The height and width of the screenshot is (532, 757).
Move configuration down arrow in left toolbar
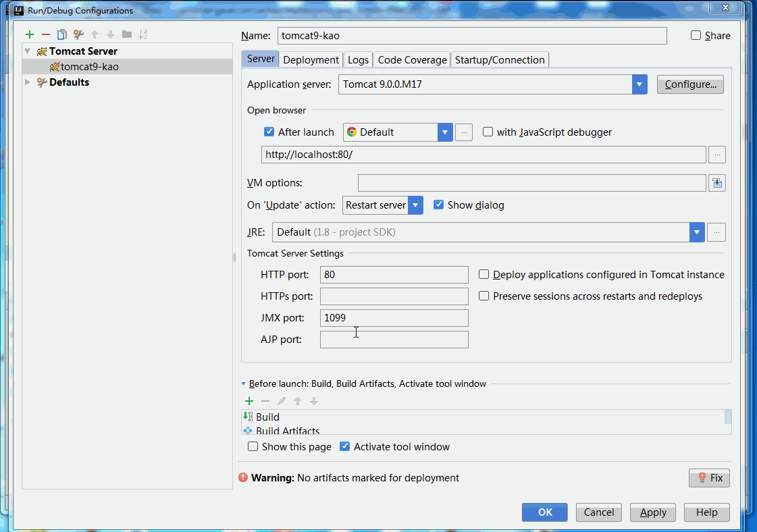[x=111, y=34]
